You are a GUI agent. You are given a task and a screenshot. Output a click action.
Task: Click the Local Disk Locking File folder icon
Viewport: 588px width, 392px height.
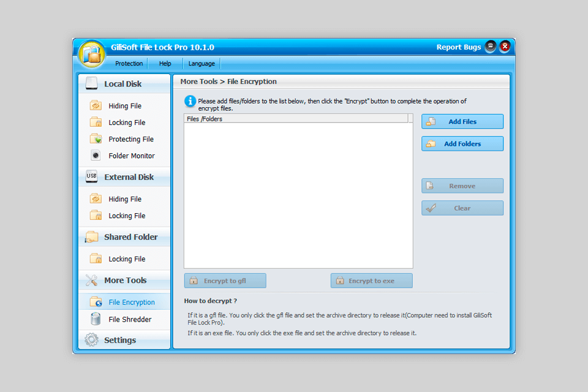[96, 123]
